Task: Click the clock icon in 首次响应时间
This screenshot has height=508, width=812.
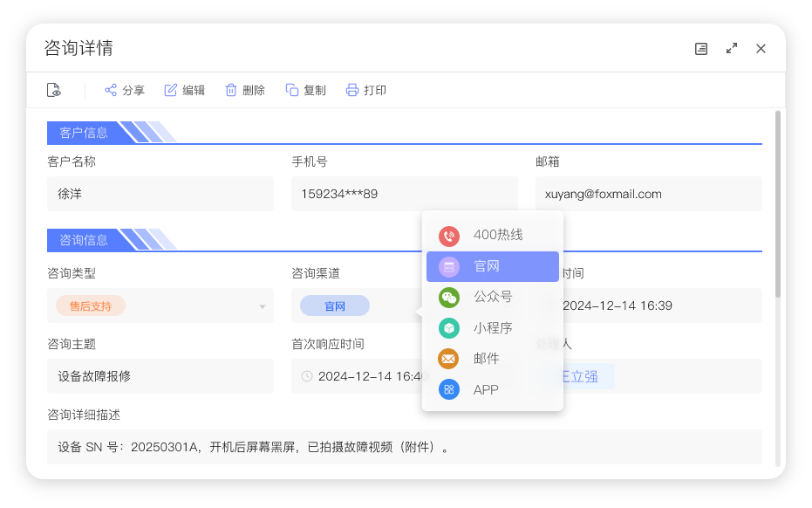Action: point(307,376)
